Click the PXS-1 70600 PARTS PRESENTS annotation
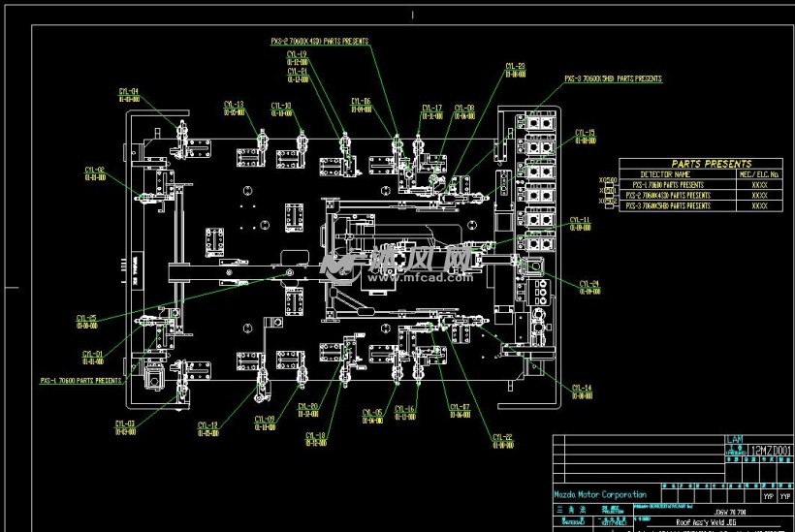Image resolution: width=795 pixels, height=532 pixels. coord(81,381)
